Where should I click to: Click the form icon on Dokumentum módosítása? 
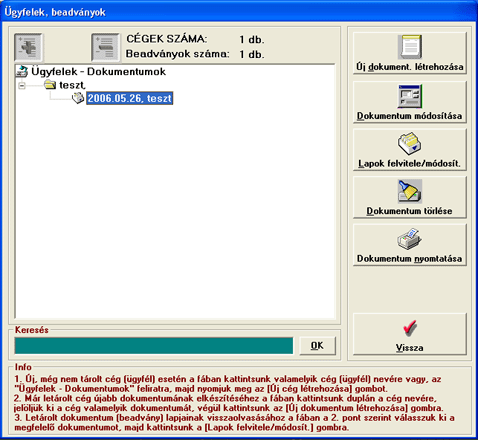(410, 96)
